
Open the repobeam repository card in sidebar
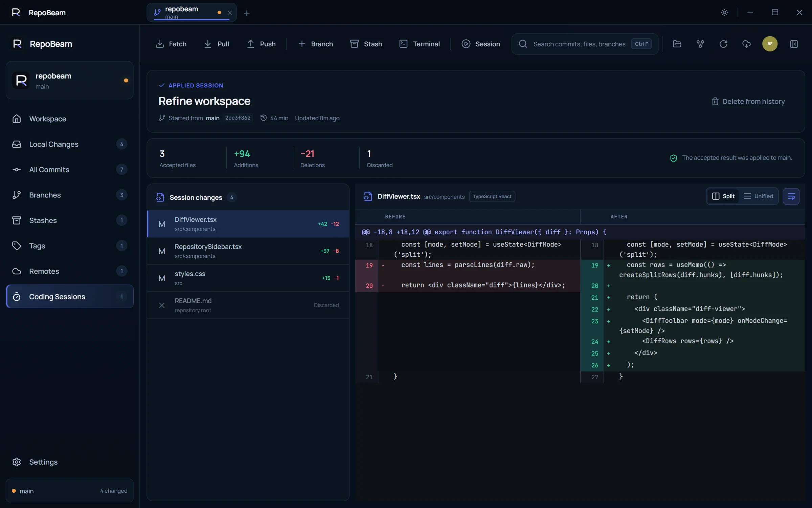pos(70,80)
